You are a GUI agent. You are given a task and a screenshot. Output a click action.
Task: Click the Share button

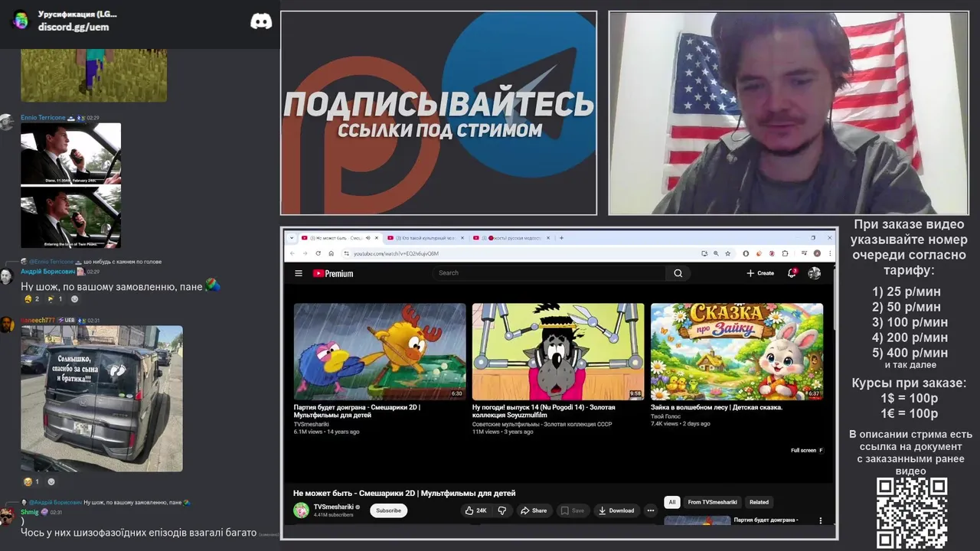[x=534, y=510]
